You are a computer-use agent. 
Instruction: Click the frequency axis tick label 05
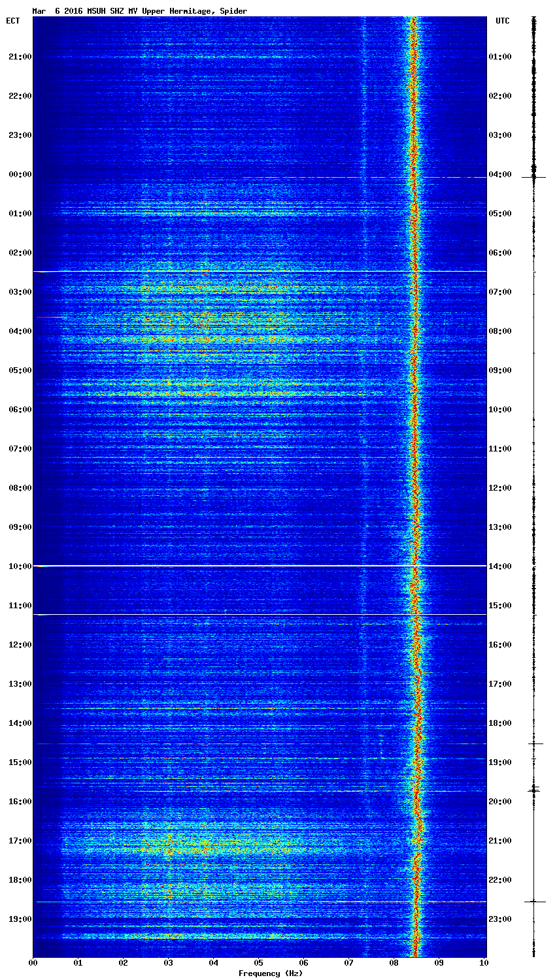(x=259, y=962)
